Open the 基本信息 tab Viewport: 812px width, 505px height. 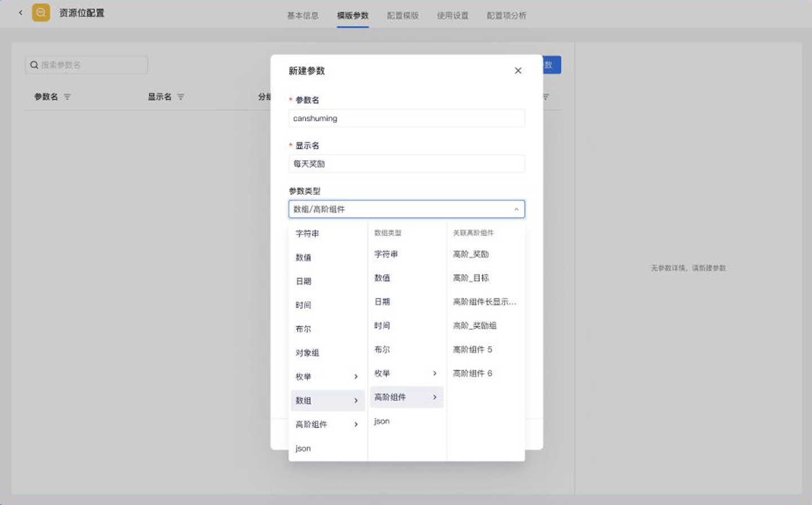[x=303, y=15]
